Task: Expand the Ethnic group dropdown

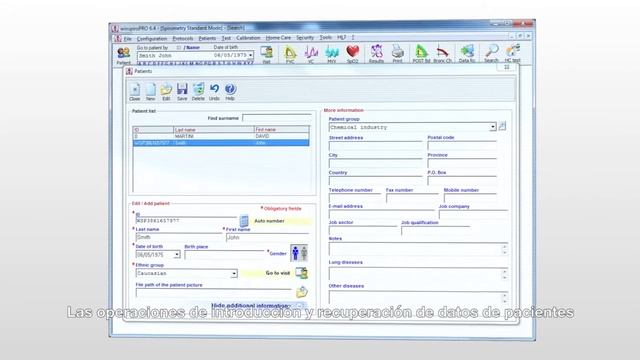Action: pos(234,273)
